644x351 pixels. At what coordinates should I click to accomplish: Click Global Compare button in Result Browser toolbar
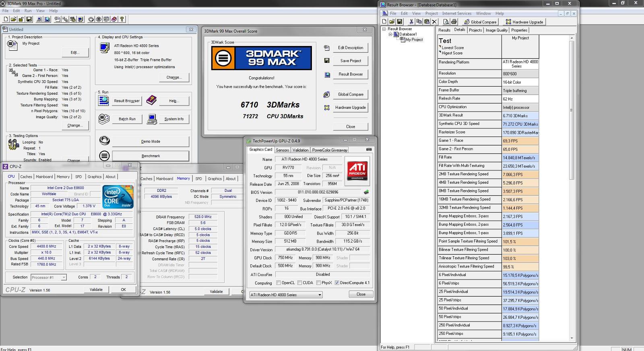tap(480, 22)
